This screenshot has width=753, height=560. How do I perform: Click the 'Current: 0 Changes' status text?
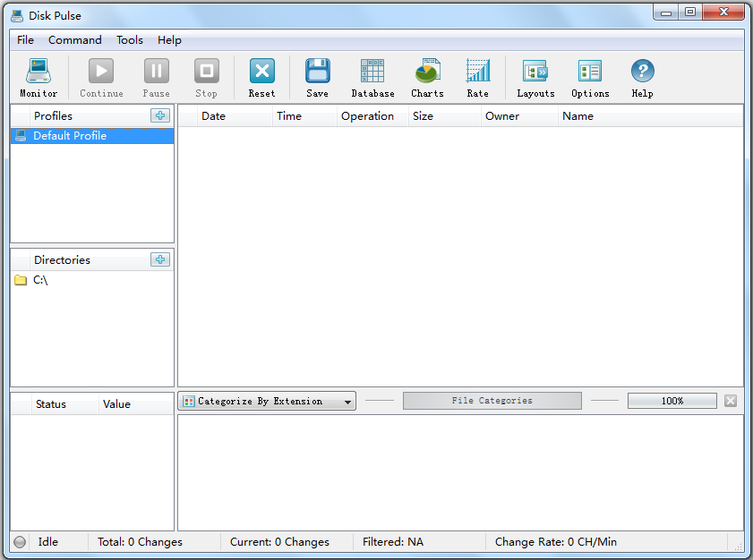tap(279, 542)
